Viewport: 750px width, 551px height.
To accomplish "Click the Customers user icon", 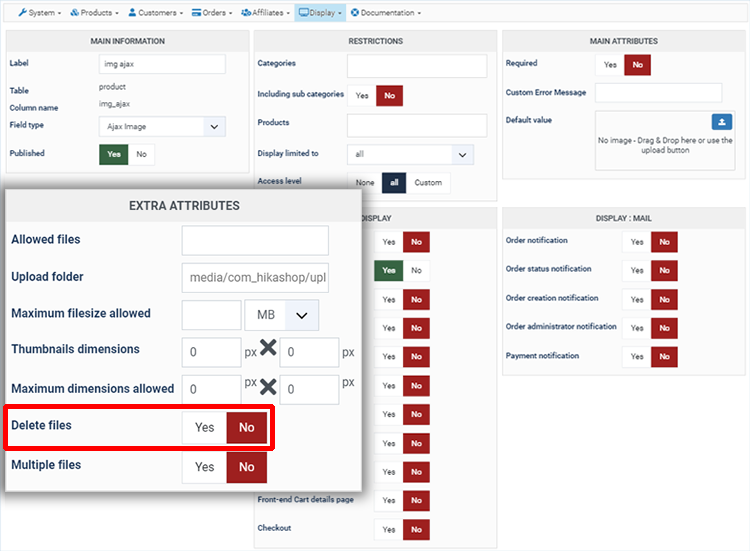I will pyautogui.click(x=132, y=13).
